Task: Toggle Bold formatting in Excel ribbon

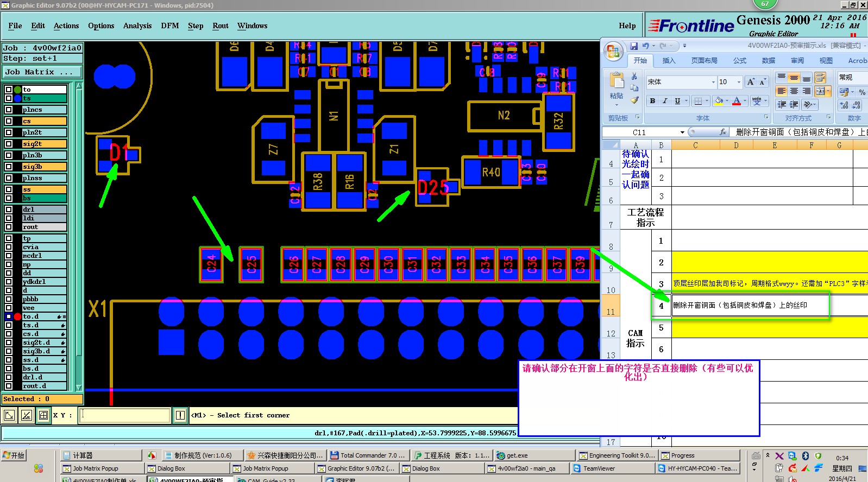Action: 652,101
